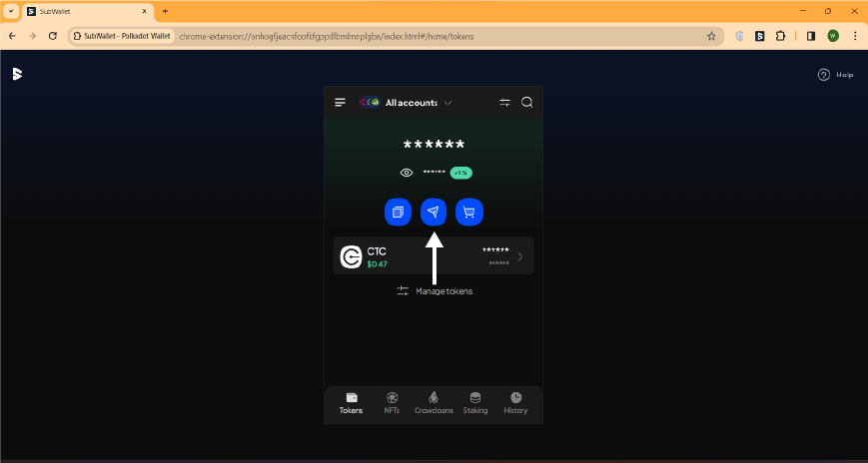Switch to the Tokens tab

click(351, 403)
